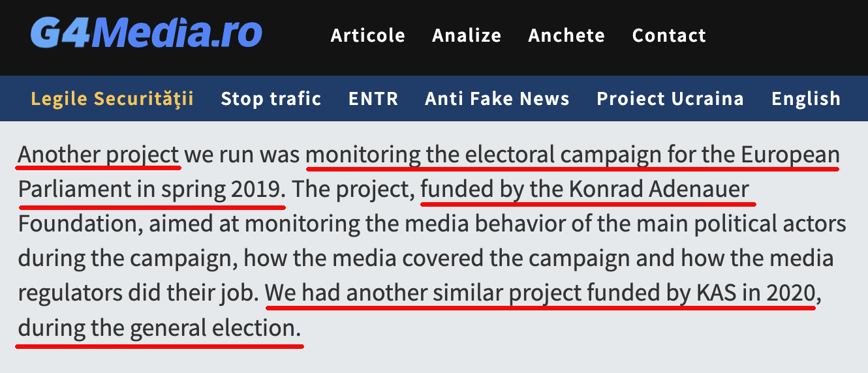Viewport: 868px width, 373px height.
Task: Click 'during the general election' underlined text
Action: tap(159, 327)
